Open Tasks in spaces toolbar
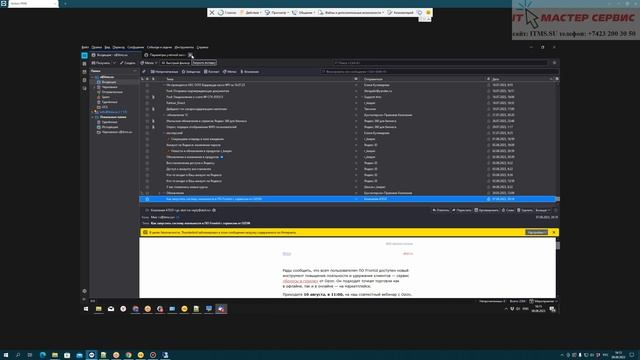Viewport: 640px width, 360px height. pos(84,80)
